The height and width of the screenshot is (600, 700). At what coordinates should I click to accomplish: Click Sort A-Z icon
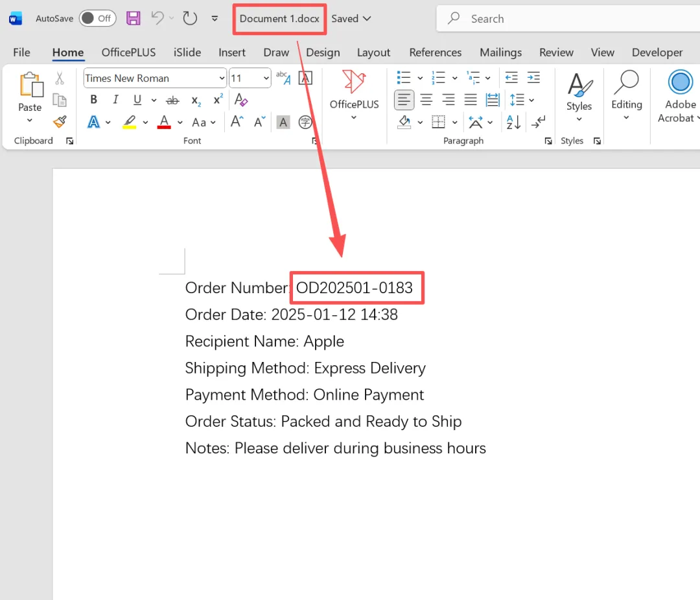pos(514,122)
